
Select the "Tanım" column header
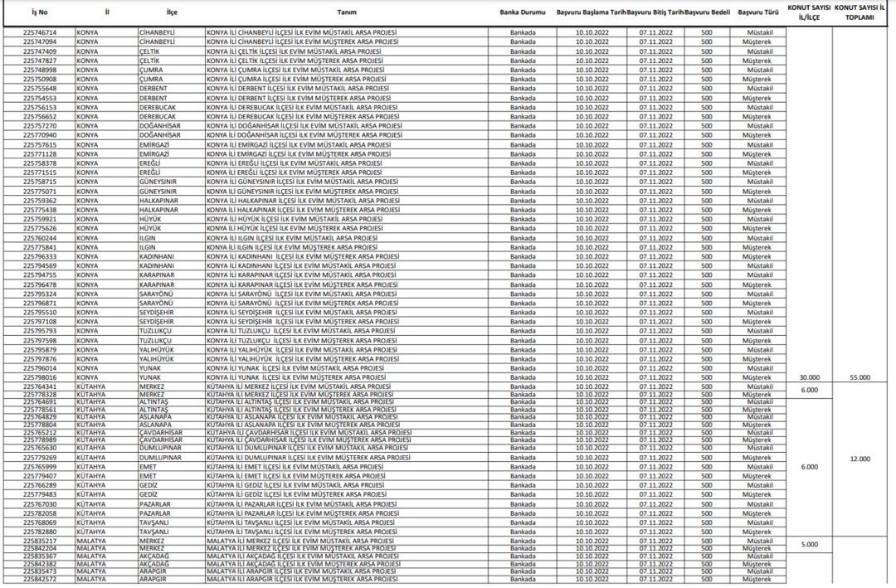347,12
